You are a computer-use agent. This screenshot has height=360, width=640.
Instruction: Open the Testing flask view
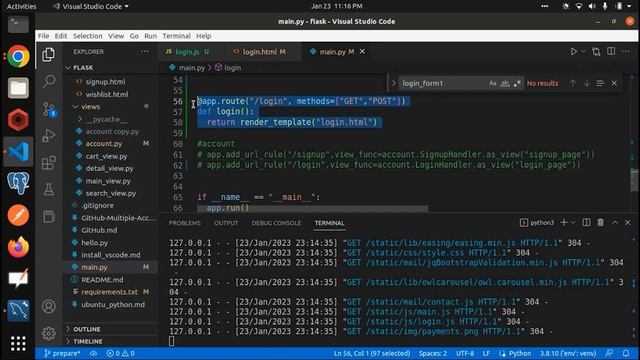[49, 189]
